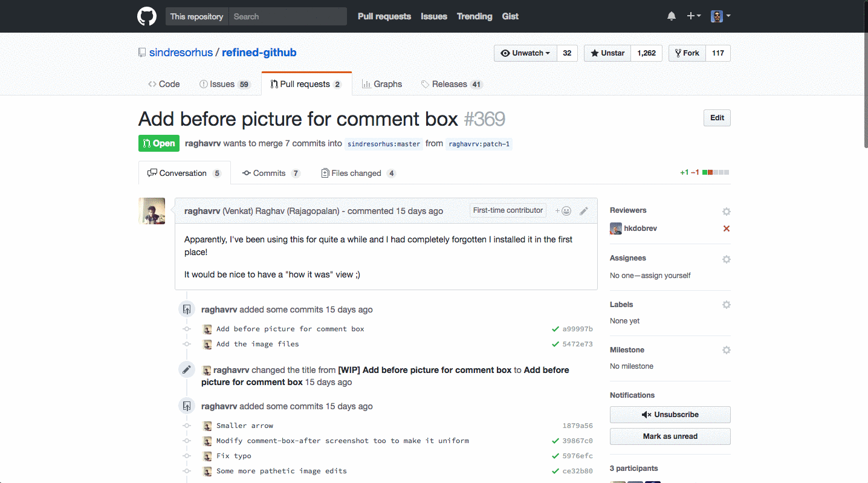
Task: Open the 117 forks count
Action: tap(718, 53)
